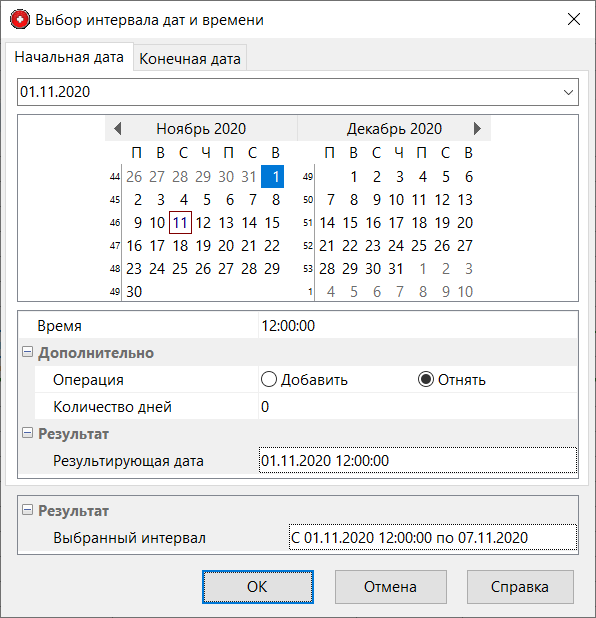Viewport: 596px width, 618px height.
Task: Select December 6 in the calendar
Action: pos(469,177)
